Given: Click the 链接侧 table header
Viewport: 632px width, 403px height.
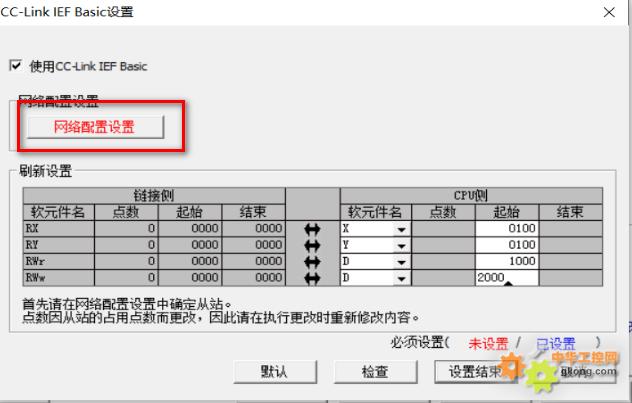Looking at the screenshot, I should pos(154,195).
